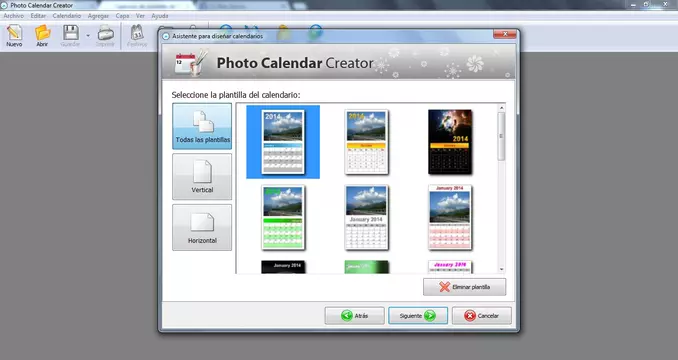Click the Siguiente button
Image resolution: width=678 pixels, height=360 pixels.
pos(418,315)
